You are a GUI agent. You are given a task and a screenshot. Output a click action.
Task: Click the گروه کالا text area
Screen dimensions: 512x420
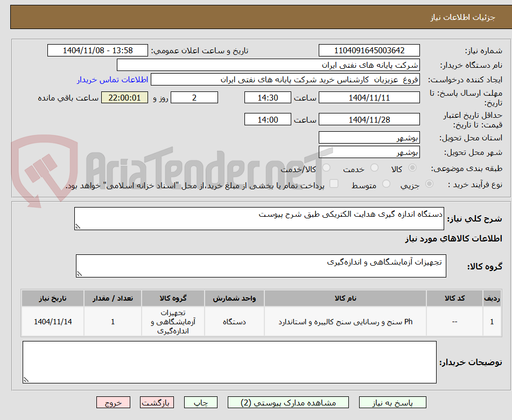point(261,266)
